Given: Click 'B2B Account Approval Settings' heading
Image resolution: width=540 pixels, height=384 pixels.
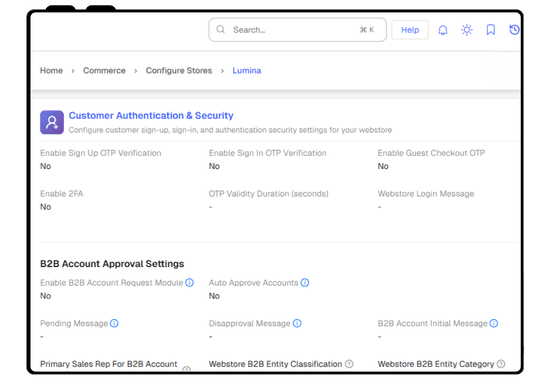Looking at the screenshot, I should 112,264.
